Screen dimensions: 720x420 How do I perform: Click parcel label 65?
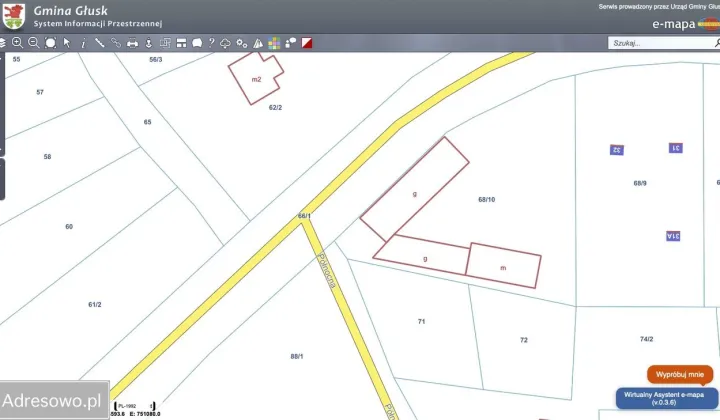[x=147, y=122]
